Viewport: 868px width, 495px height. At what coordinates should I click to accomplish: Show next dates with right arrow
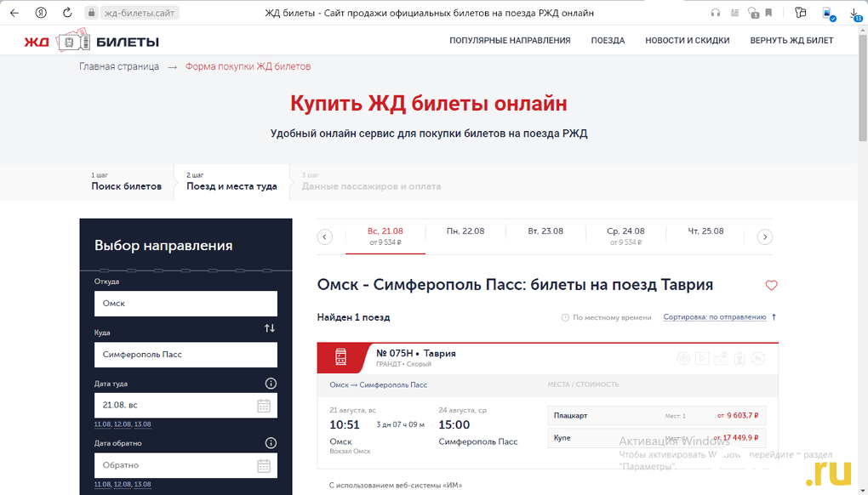(x=764, y=237)
